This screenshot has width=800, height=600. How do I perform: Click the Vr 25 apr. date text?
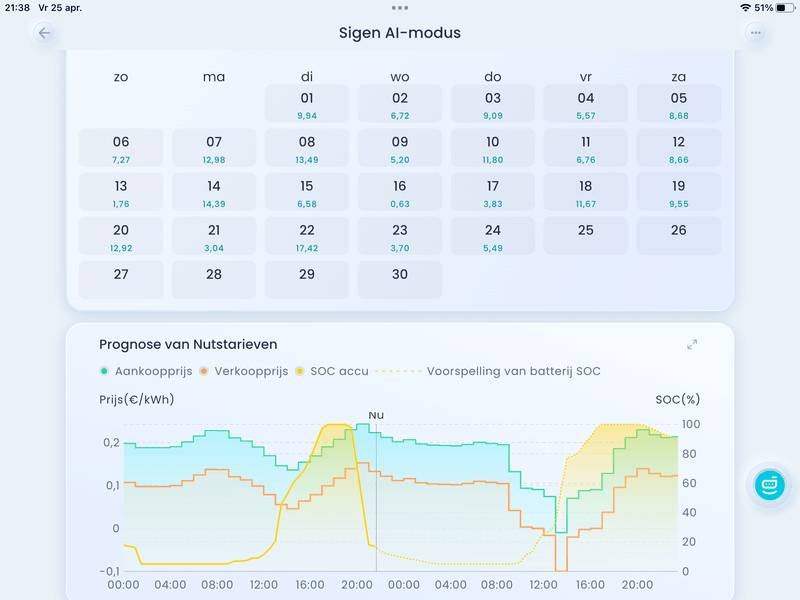point(60,8)
